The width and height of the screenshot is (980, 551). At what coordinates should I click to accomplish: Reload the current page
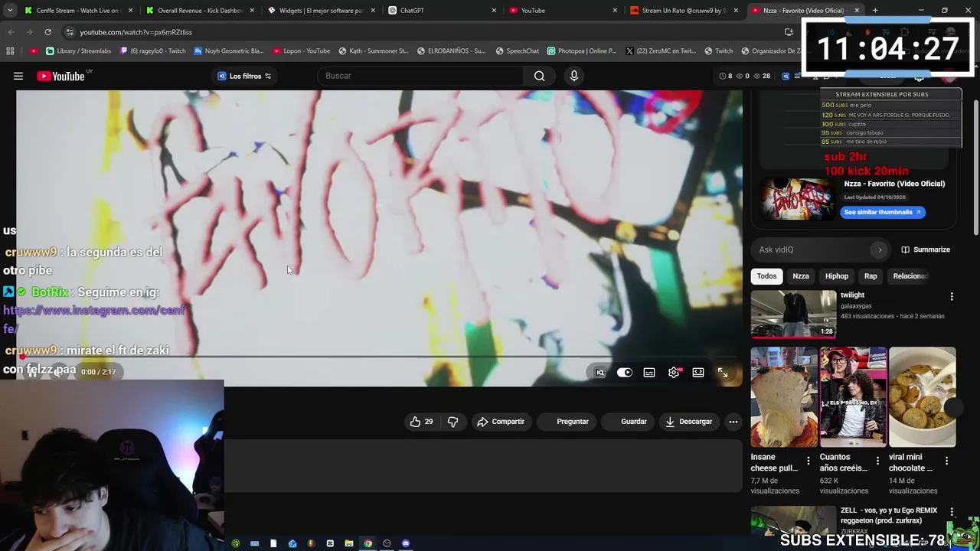[47, 32]
